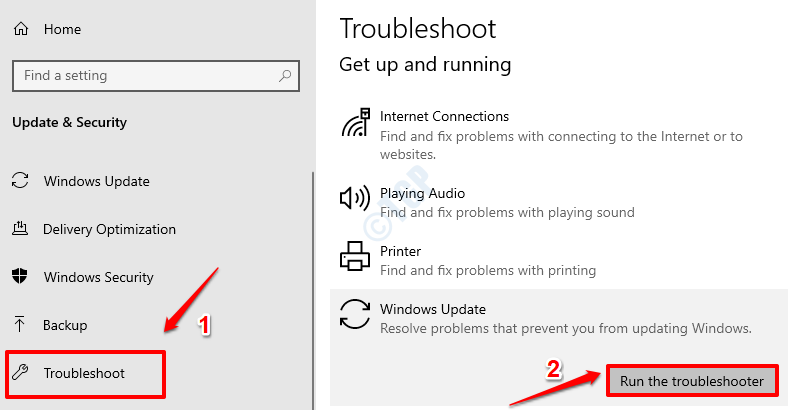
Task: Click the Delivery Optimization icon
Action: click(20, 228)
